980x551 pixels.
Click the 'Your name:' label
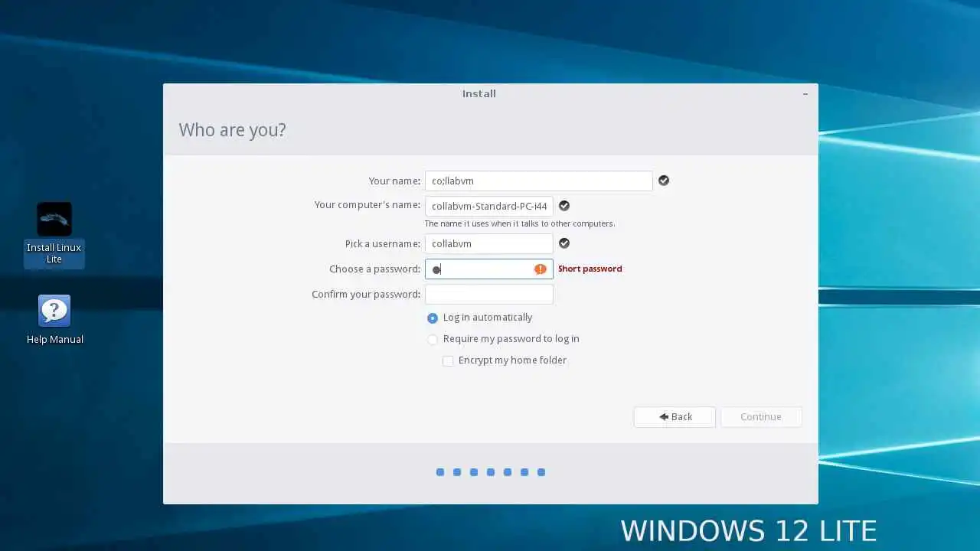(x=394, y=181)
